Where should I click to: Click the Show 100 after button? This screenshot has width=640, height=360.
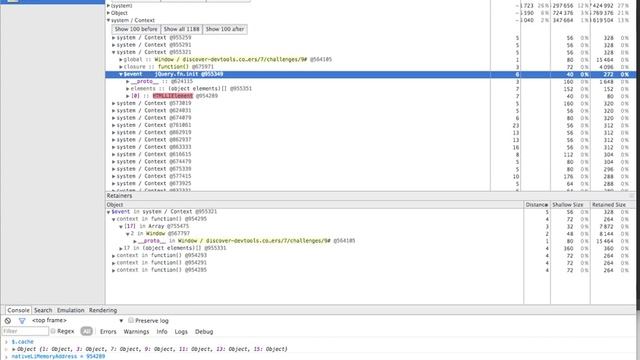pyautogui.click(x=225, y=29)
